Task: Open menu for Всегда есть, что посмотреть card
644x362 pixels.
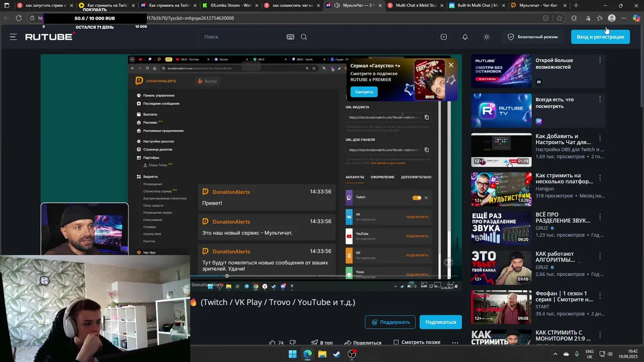Action: [x=600, y=99]
